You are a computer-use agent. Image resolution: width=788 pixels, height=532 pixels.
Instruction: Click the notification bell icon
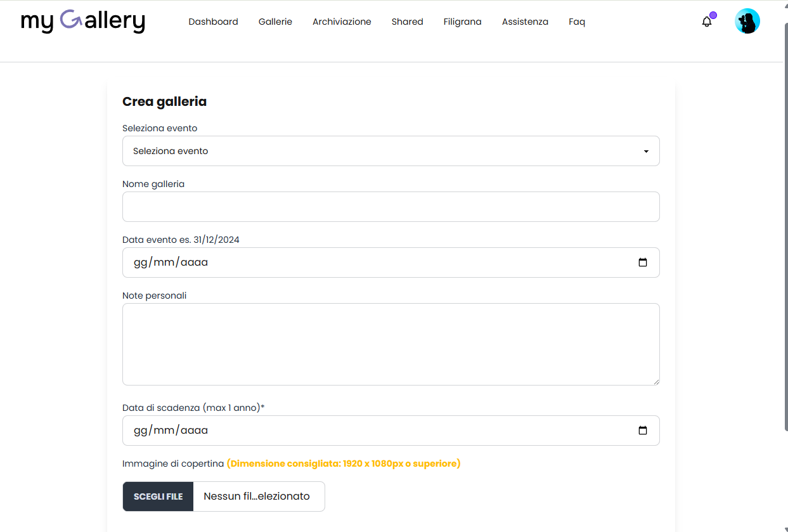pos(707,22)
